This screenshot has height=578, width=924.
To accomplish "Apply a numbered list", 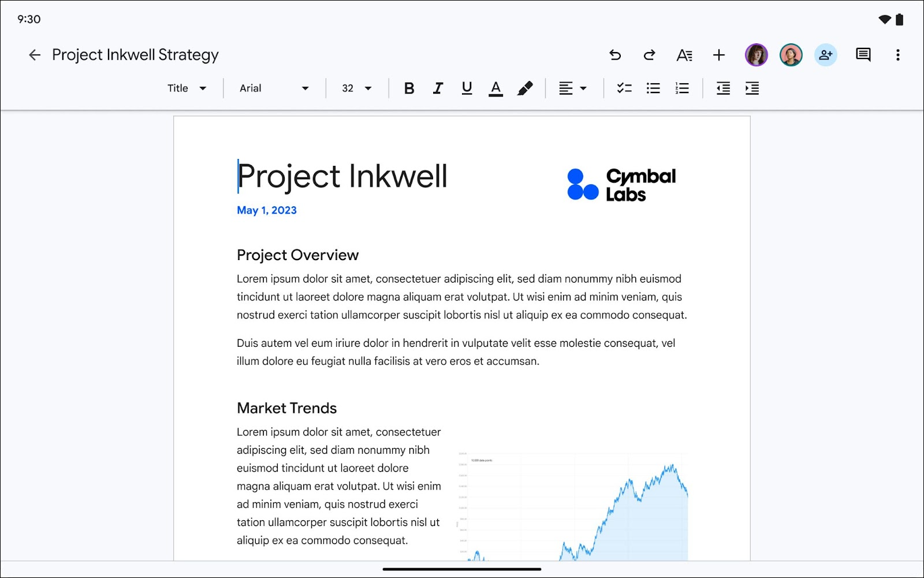I will tap(681, 88).
